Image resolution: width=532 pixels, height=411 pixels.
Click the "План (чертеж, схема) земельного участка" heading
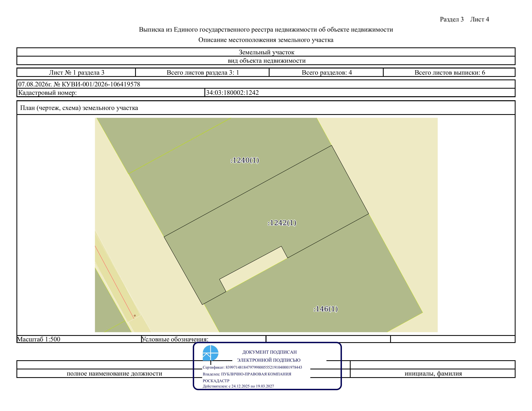point(79,108)
